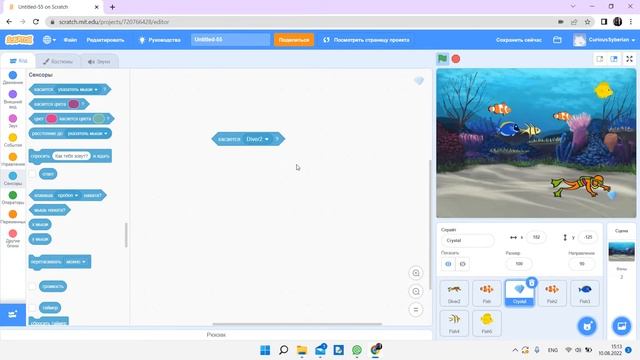Select the stage backdrop thumbnail
The width and height of the screenshot is (640, 360).
click(622, 251)
